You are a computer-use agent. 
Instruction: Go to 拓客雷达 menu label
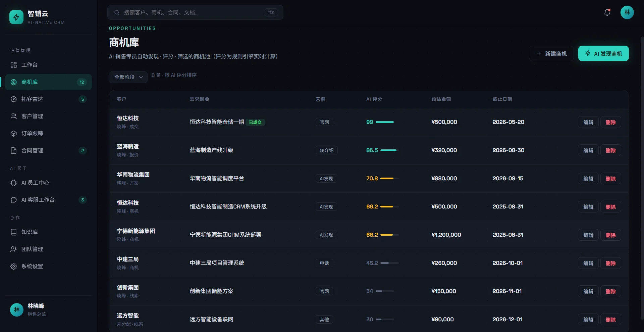(32, 99)
